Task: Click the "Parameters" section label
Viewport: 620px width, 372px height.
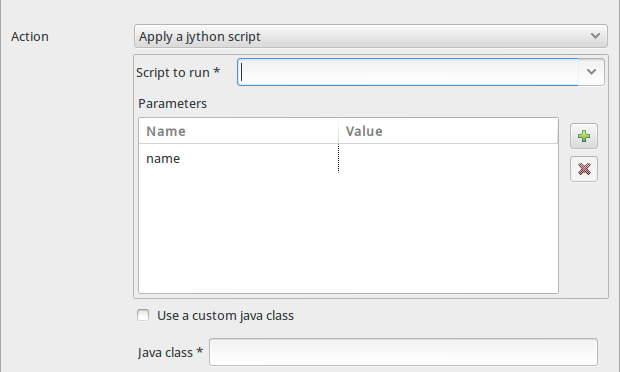Action: 172,104
